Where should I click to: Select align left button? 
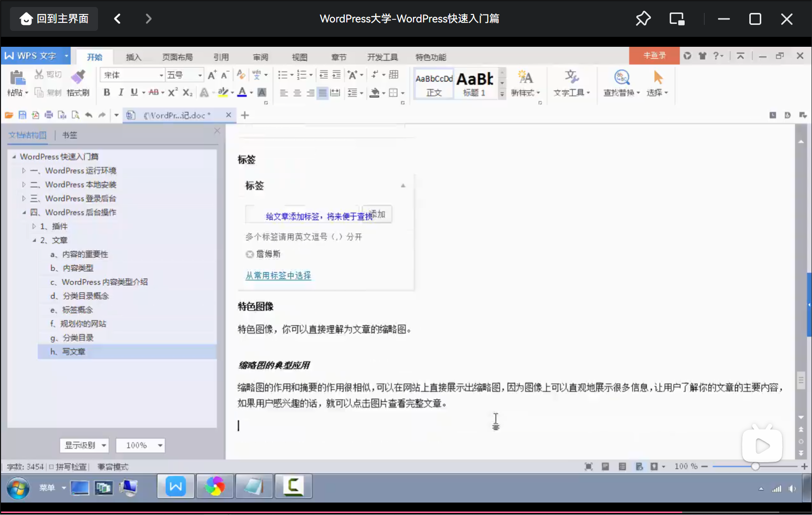(284, 93)
